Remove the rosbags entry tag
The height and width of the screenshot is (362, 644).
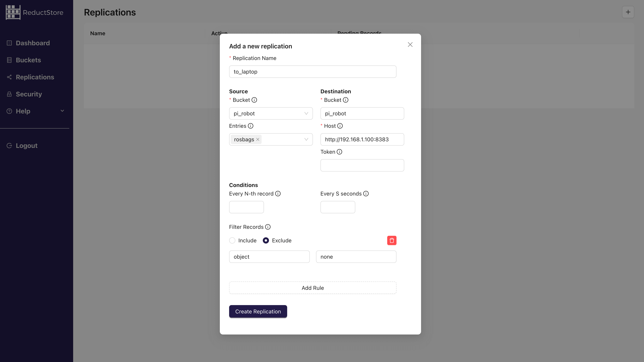pyautogui.click(x=258, y=139)
